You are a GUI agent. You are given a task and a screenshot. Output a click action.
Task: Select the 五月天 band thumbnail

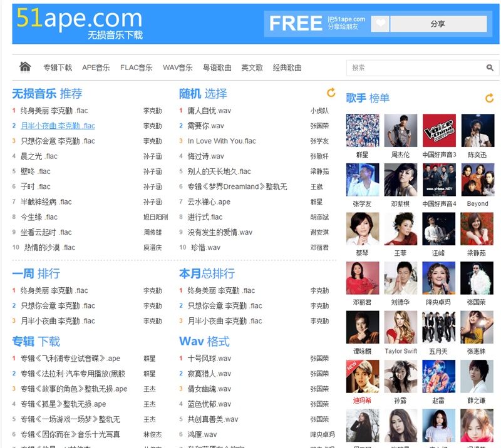[439, 327]
